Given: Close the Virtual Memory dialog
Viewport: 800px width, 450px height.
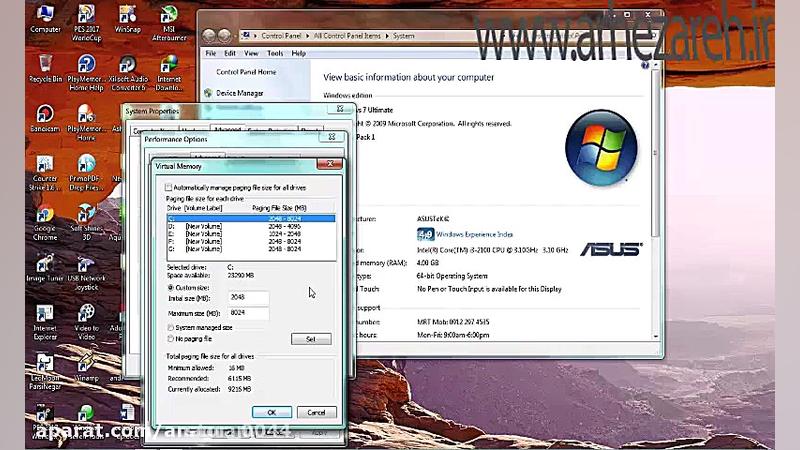Looking at the screenshot, I should (x=330, y=163).
